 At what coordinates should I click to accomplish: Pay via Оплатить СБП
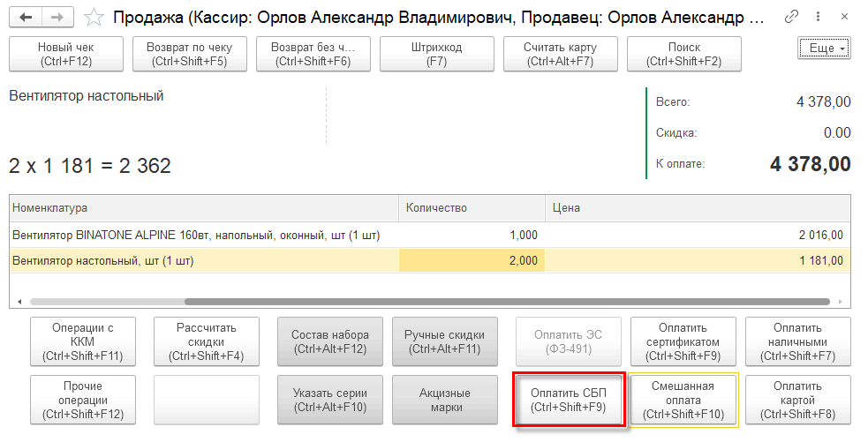569,400
